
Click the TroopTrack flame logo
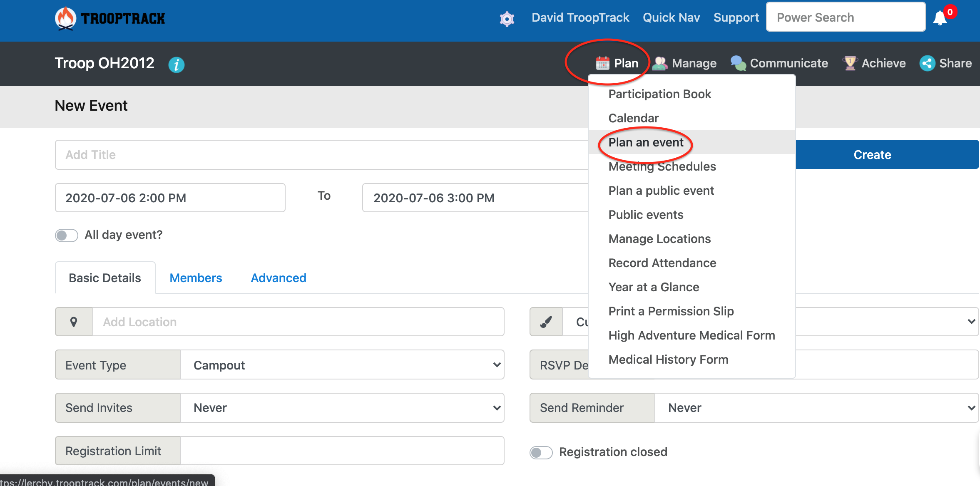pyautogui.click(x=65, y=18)
